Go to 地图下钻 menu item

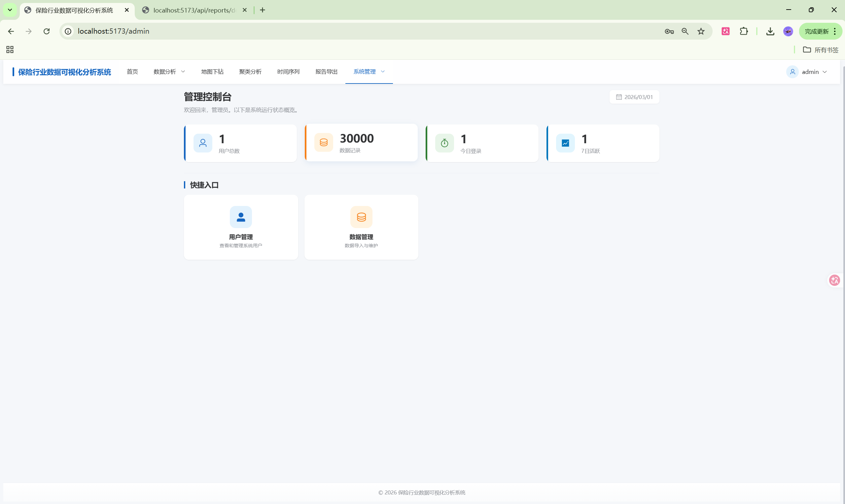pyautogui.click(x=212, y=72)
